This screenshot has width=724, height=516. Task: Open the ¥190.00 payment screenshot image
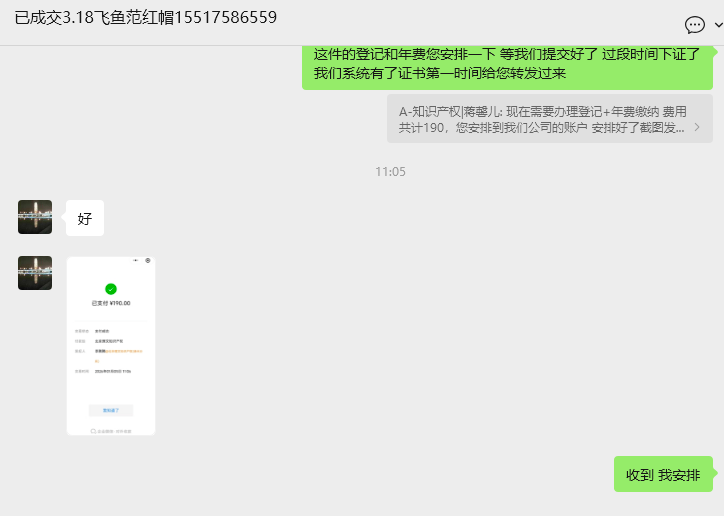[111, 346]
